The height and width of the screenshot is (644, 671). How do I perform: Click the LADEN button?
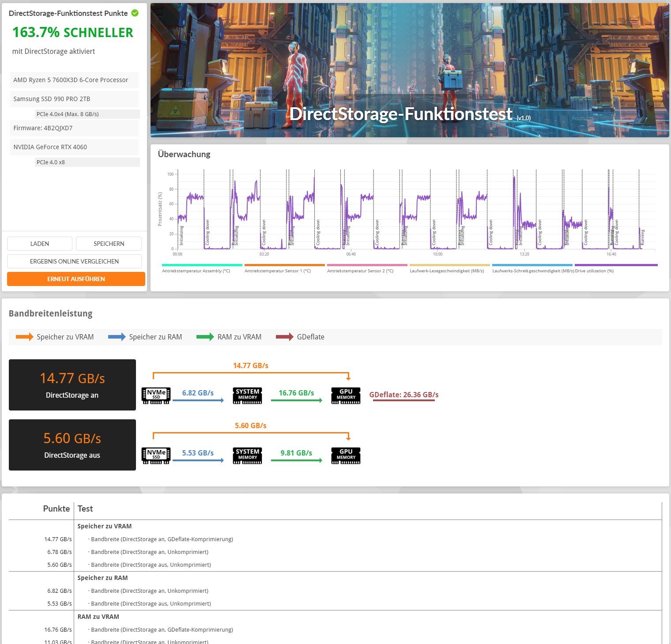click(40, 244)
